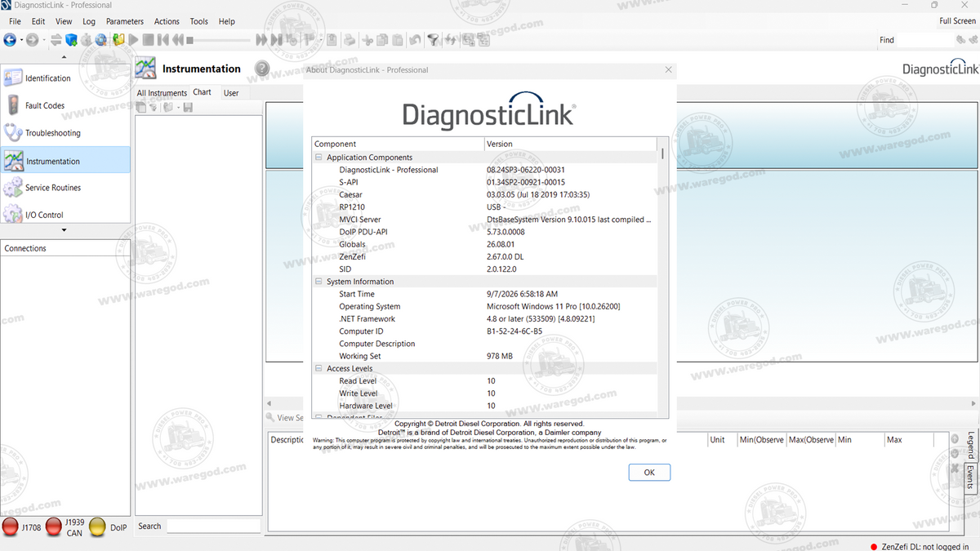
Task: Open Service Routines in the sidebar
Action: tap(65, 188)
